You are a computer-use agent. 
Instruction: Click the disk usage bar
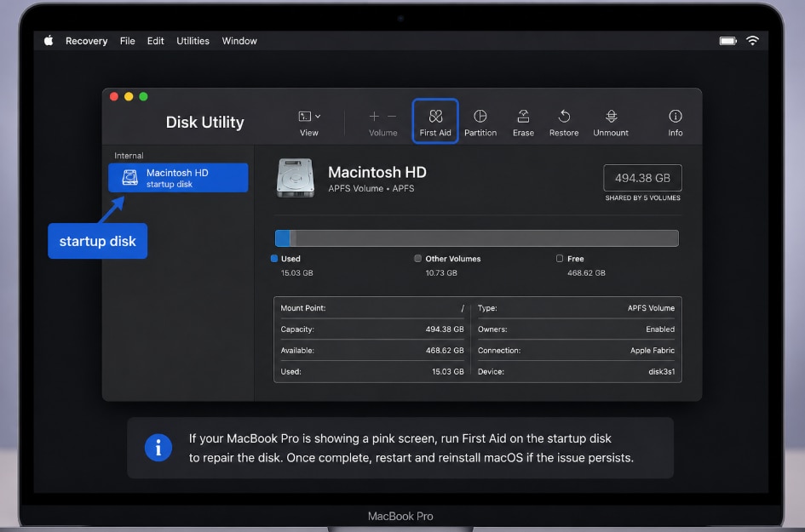point(476,238)
